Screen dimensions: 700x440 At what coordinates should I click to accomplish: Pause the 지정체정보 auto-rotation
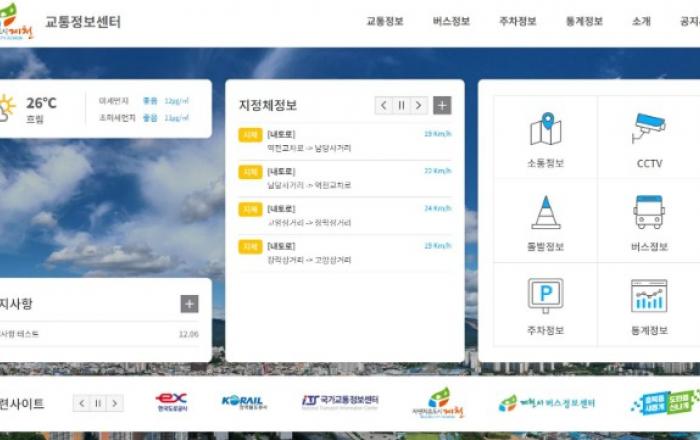point(402,105)
